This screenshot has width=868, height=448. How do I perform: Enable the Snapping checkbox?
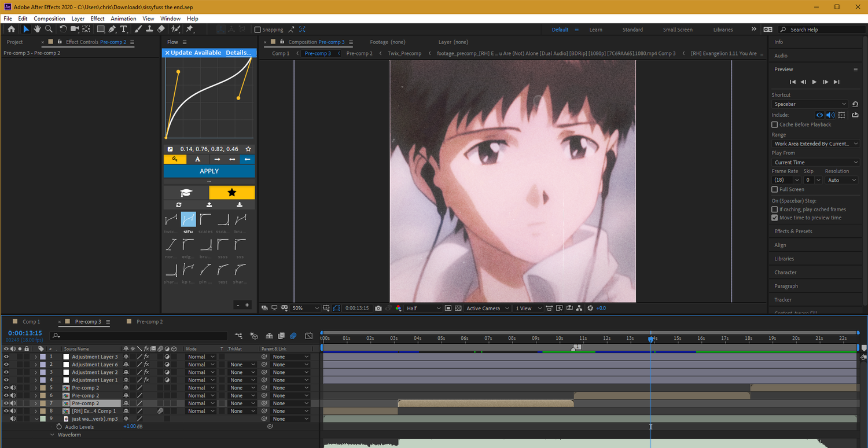point(258,30)
